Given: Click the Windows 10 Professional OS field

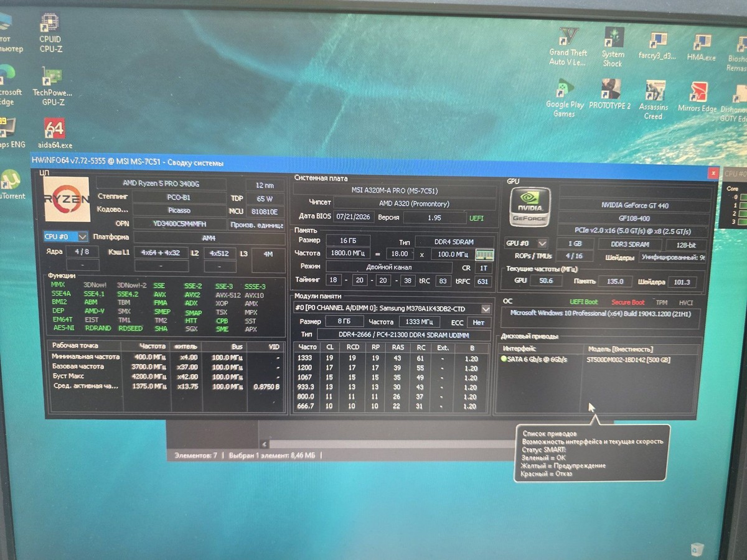Looking at the screenshot, I should pos(599,318).
